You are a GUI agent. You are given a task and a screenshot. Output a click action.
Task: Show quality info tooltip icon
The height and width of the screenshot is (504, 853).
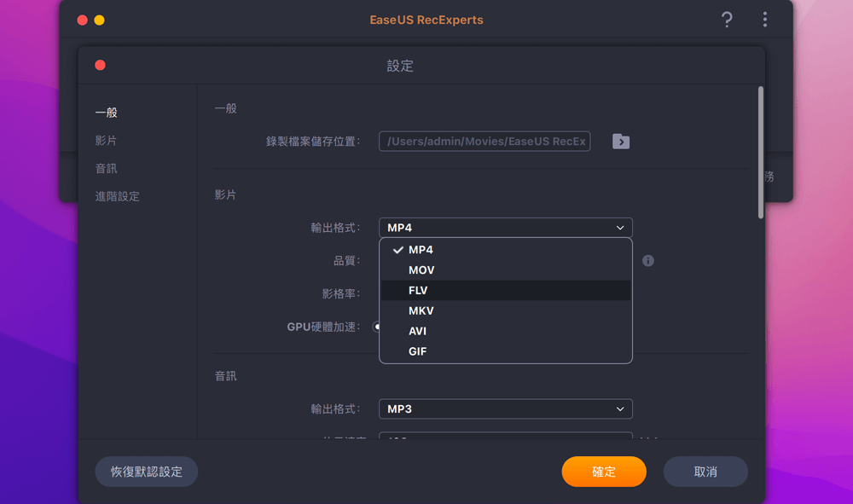[x=648, y=260]
